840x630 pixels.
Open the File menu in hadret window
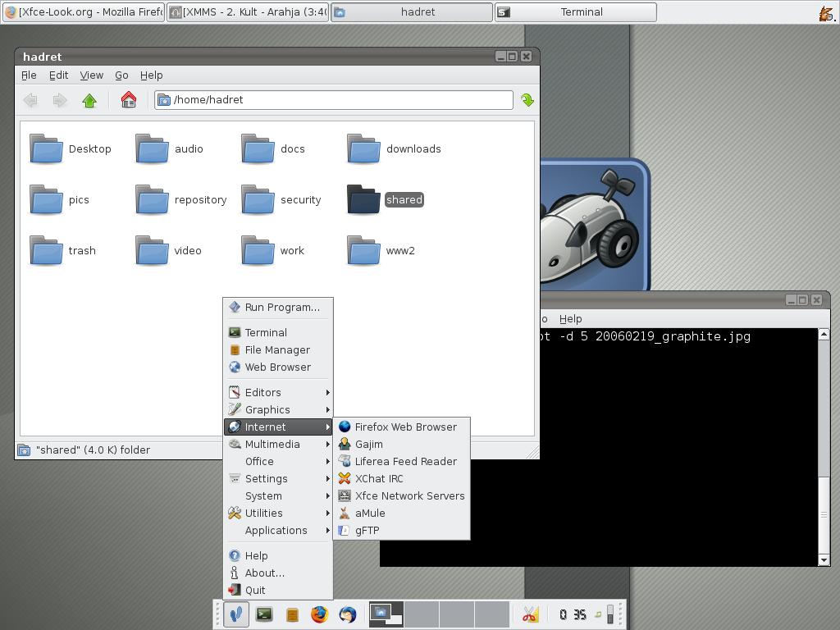29,75
